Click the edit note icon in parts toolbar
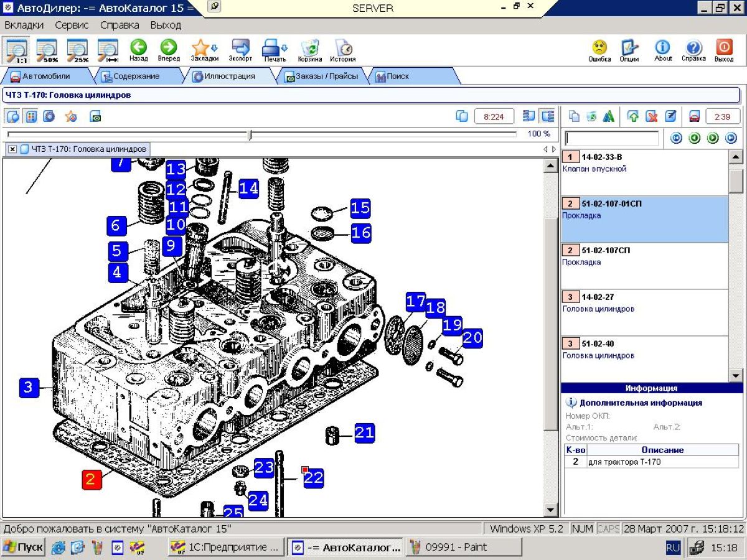 670,116
